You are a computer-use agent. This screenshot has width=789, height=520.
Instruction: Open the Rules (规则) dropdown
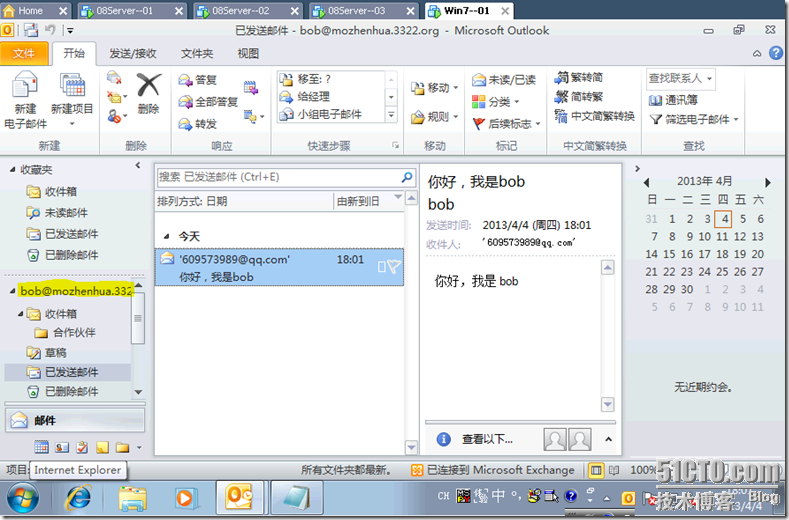pos(434,117)
